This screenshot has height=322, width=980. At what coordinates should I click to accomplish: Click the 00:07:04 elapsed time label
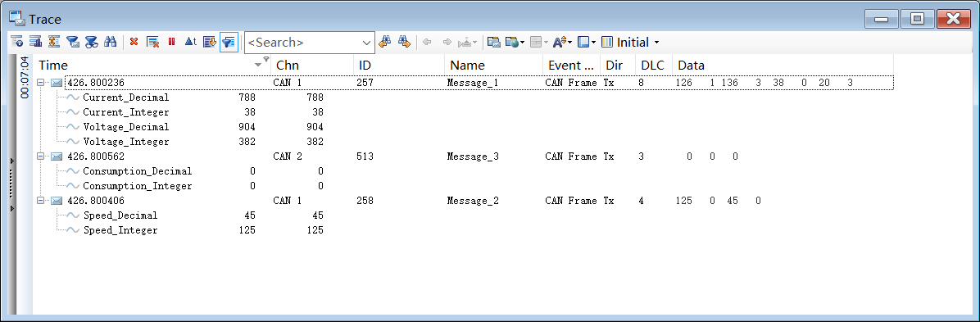point(25,77)
